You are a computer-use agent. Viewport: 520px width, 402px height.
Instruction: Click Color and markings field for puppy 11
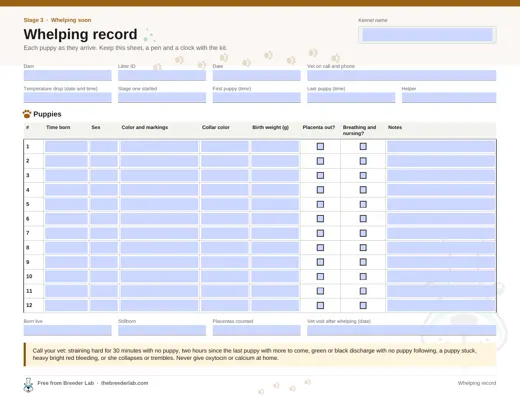click(x=159, y=291)
